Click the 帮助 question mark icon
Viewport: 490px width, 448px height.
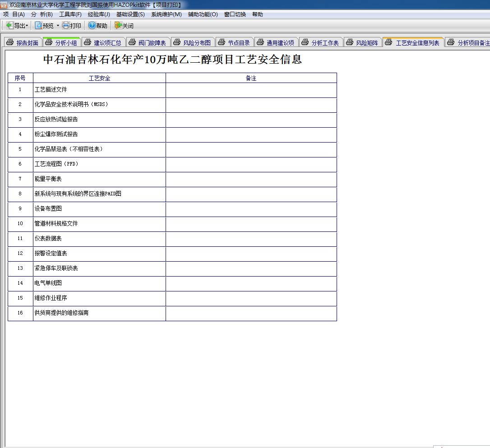pyautogui.click(x=92, y=25)
